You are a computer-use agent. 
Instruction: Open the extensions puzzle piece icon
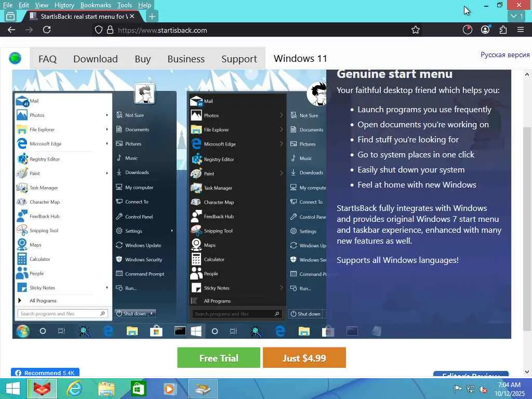coord(503,30)
